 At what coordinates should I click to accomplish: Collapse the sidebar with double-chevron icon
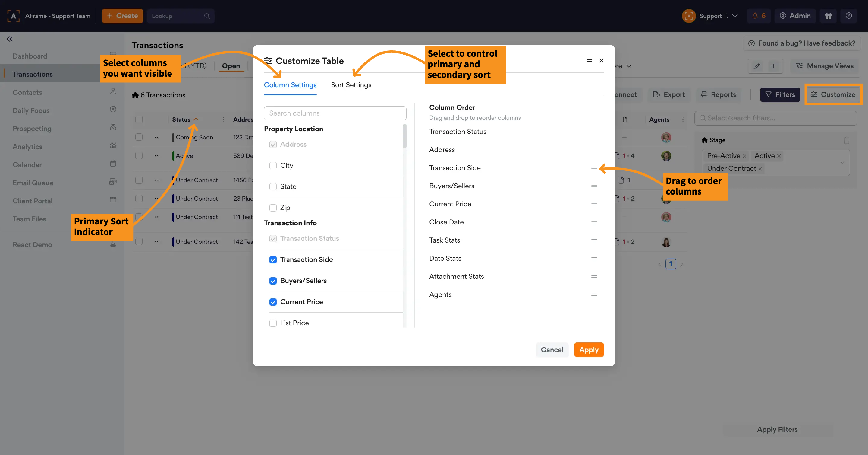click(10, 39)
